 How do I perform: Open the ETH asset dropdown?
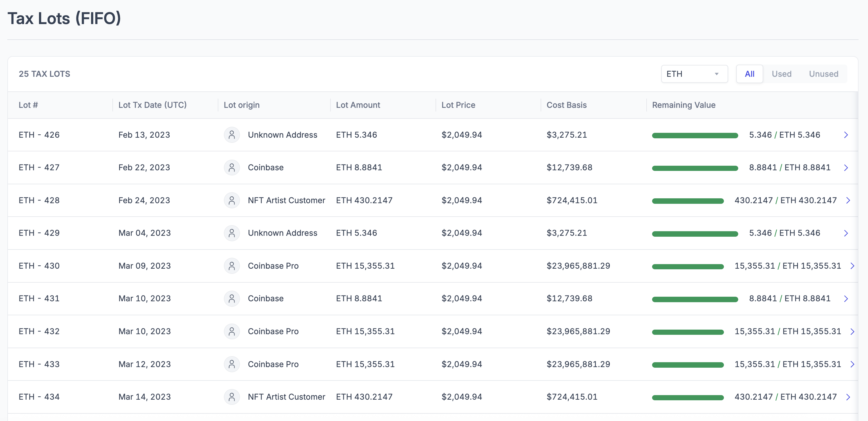pyautogui.click(x=694, y=74)
